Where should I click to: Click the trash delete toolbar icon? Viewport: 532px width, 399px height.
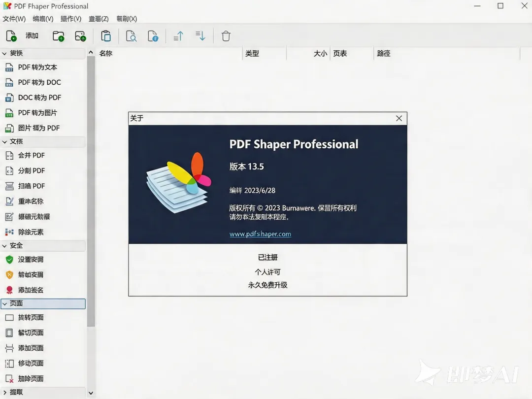point(226,36)
